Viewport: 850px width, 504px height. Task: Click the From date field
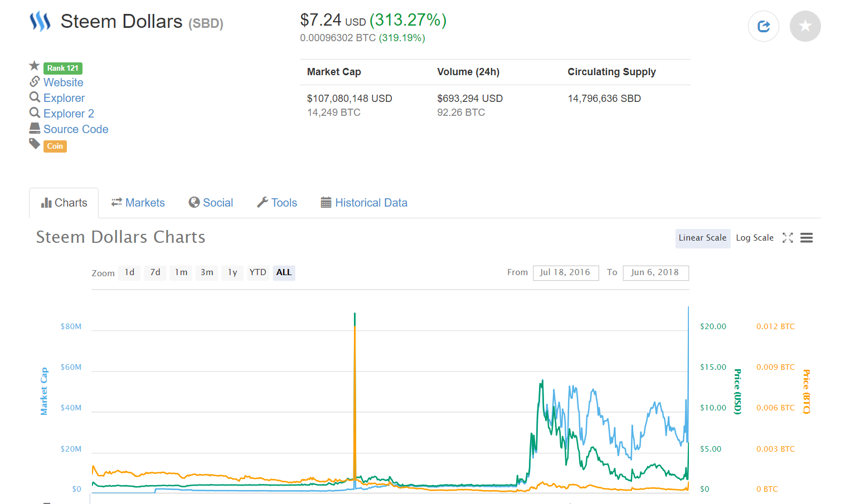(566, 272)
